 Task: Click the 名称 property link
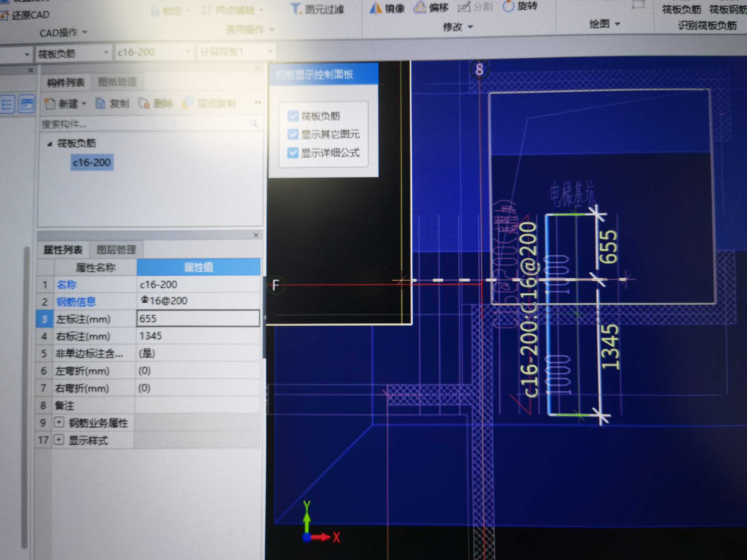coord(66,285)
